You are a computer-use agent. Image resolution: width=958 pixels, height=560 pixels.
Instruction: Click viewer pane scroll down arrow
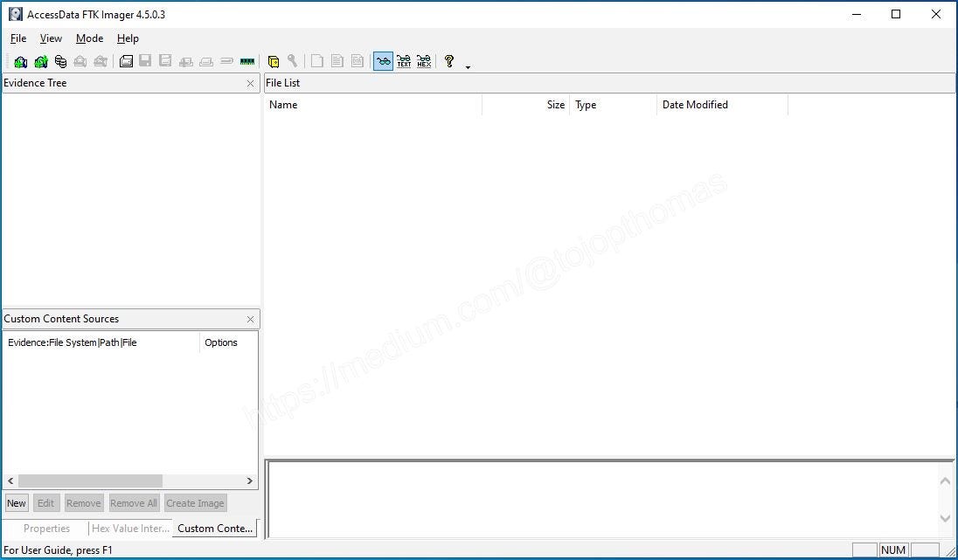945,518
